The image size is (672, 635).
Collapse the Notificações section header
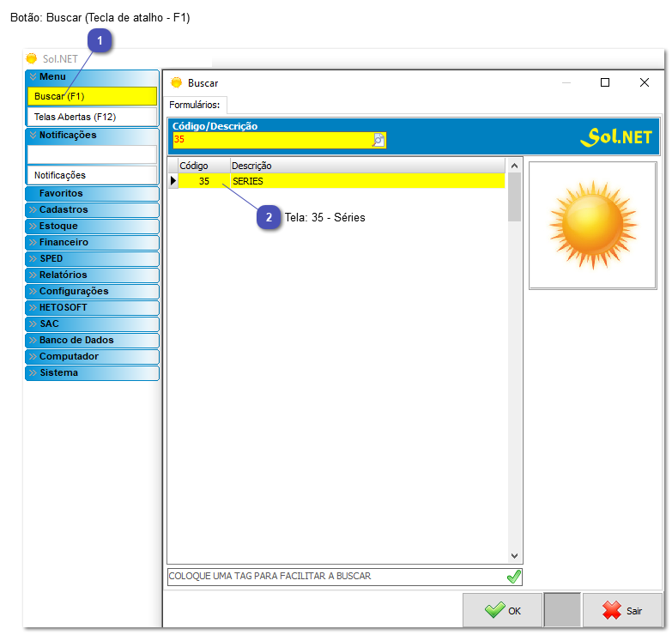[92, 136]
